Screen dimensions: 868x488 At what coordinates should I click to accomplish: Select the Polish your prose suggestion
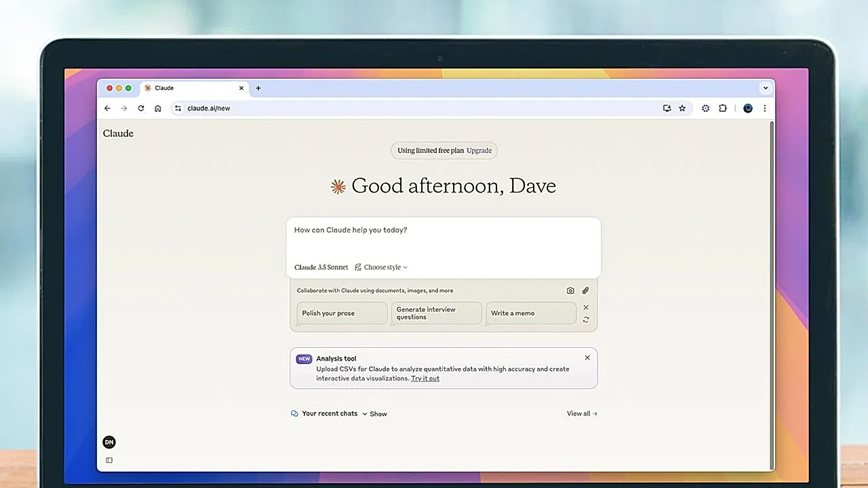coord(342,313)
